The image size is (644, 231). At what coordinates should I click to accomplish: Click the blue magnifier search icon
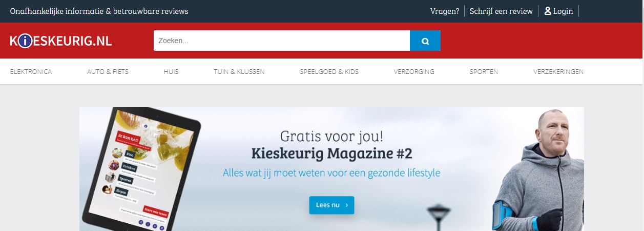(x=425, y=41)
